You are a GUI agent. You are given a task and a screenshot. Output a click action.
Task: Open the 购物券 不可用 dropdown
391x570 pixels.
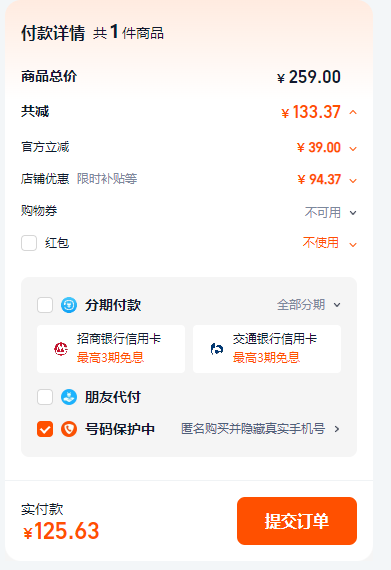(x=331, y=212)
